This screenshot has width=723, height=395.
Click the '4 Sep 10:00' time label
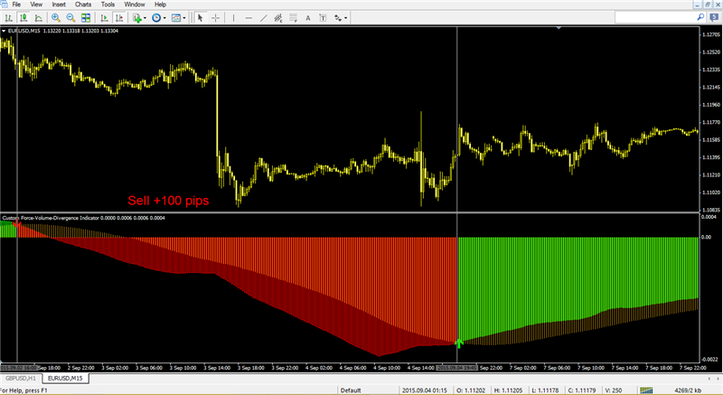[x=386, y=368]
